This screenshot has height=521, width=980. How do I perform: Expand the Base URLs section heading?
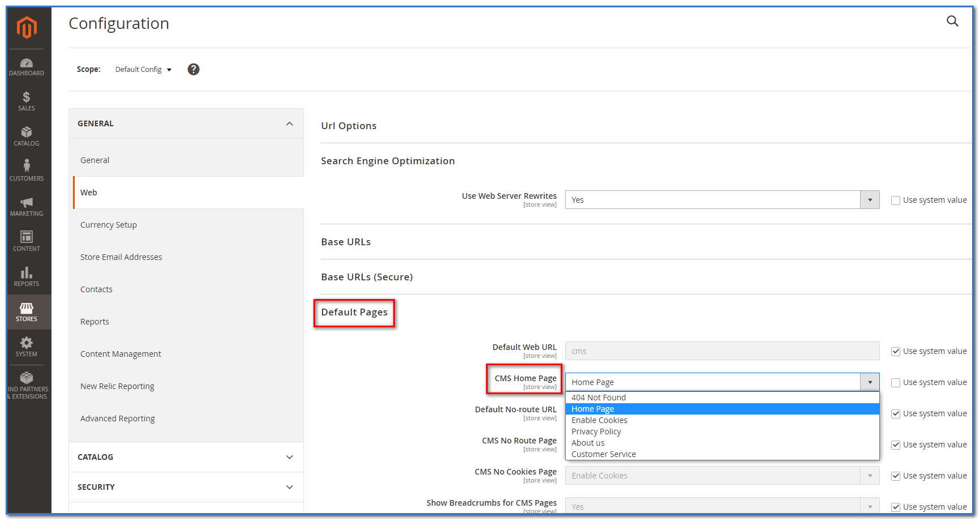coord(346,242)
